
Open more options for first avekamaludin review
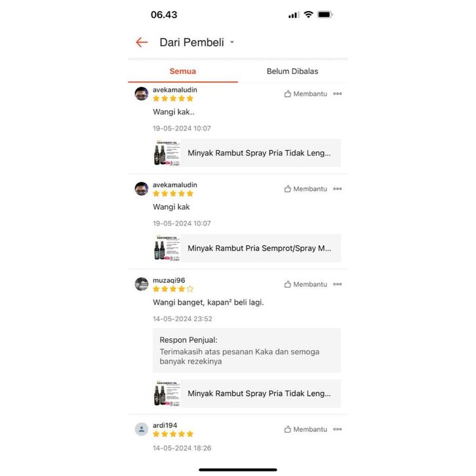click(x=337, y=94)
